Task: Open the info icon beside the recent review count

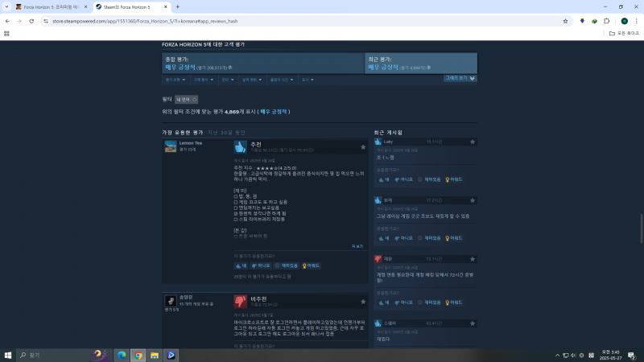Action: click(x=428, y=68)
